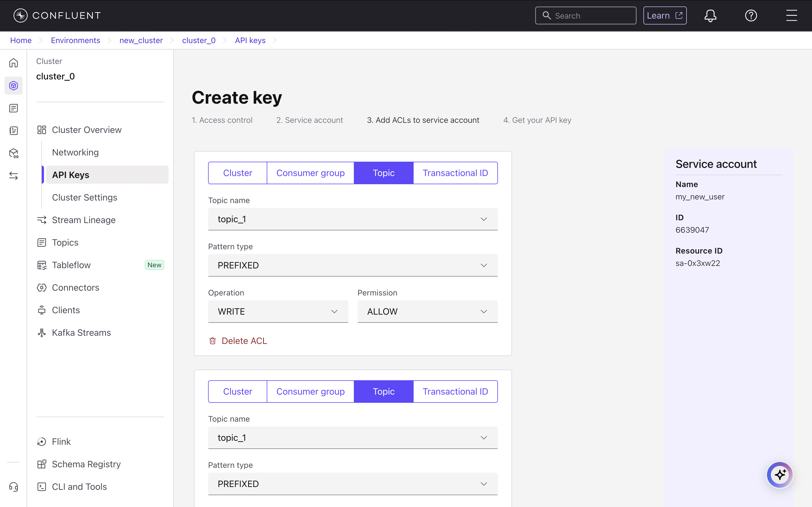Open Home via the house icon
The height and width of the screenshot is (507, 812).
14,63
